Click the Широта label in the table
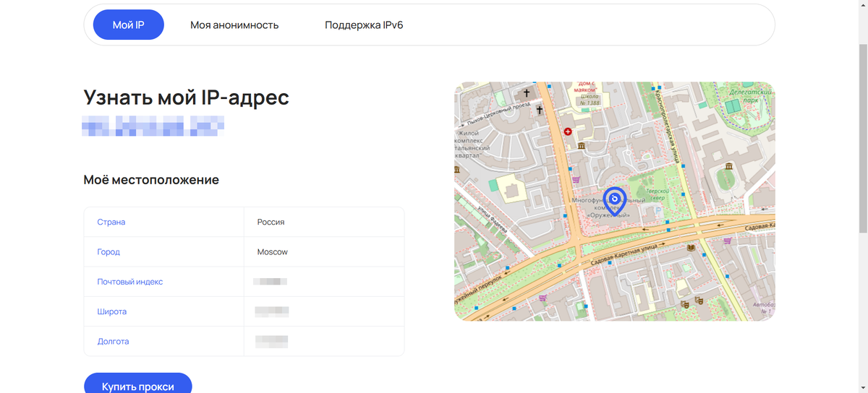 (x=112, y=311)
